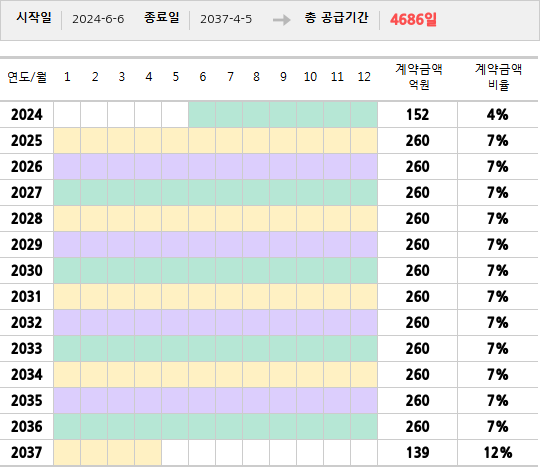The image size is (550, 472).
Task: Select the 2024 year row label
Action: tap(27, 115)
